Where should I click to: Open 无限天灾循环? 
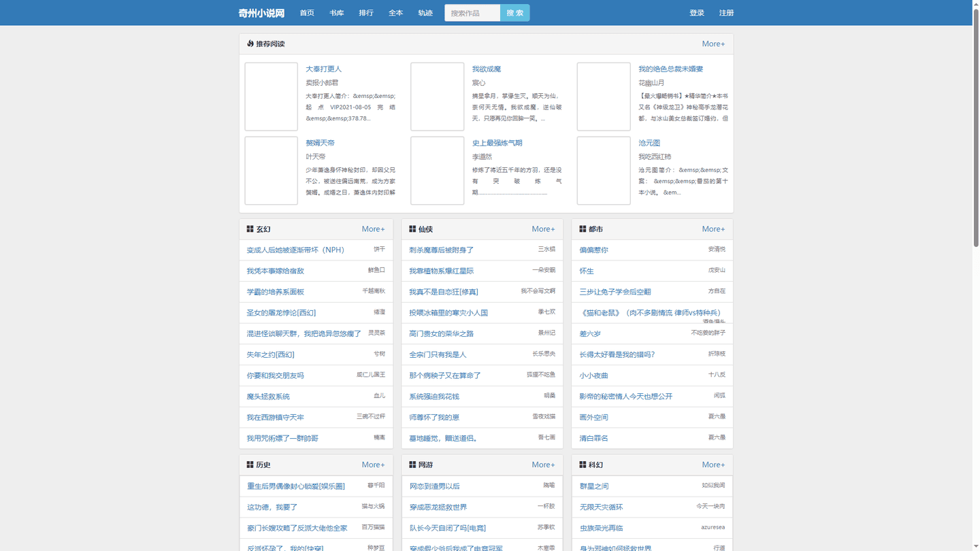pos(601,507)
